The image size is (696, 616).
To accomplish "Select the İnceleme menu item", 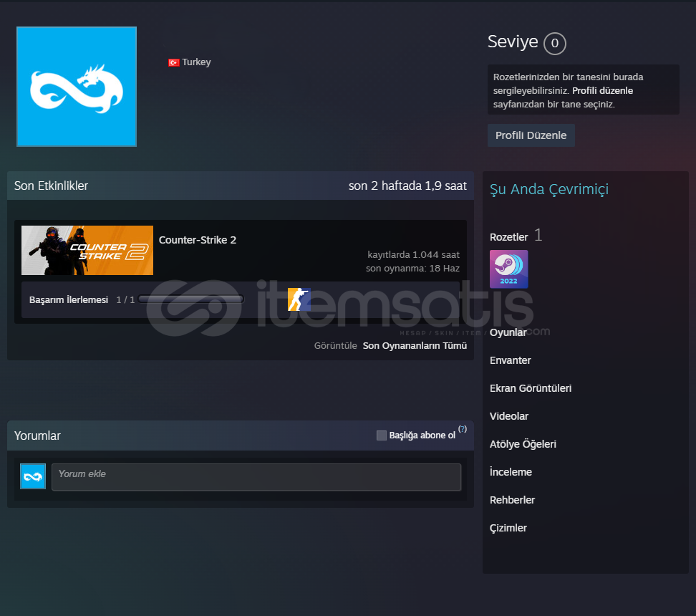I will click(511, 472).
